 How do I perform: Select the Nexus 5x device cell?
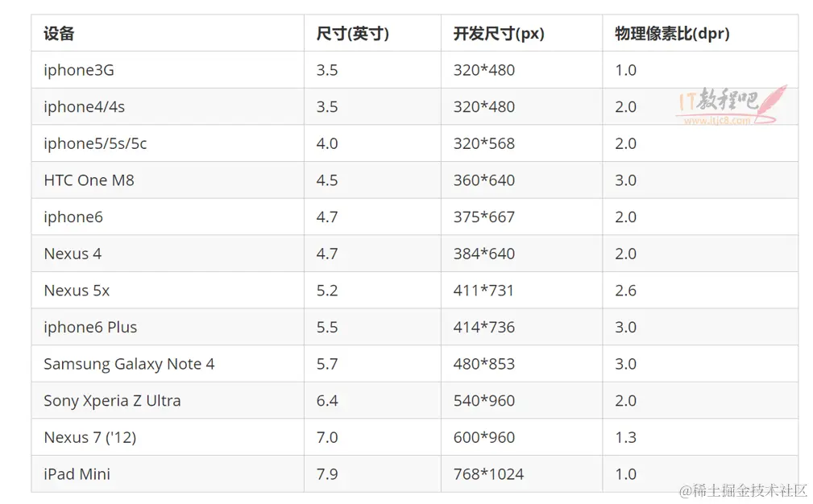[77, 291]
